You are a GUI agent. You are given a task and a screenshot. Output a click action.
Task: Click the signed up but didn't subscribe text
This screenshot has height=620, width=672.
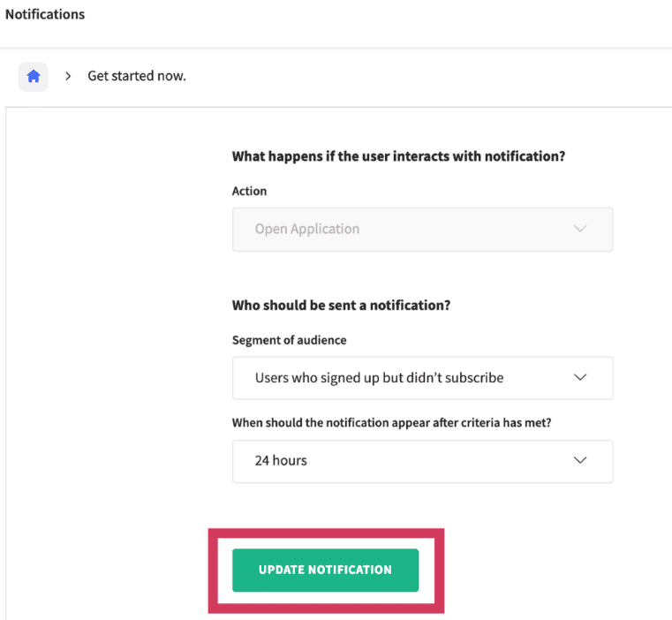(x=379, y=377)
